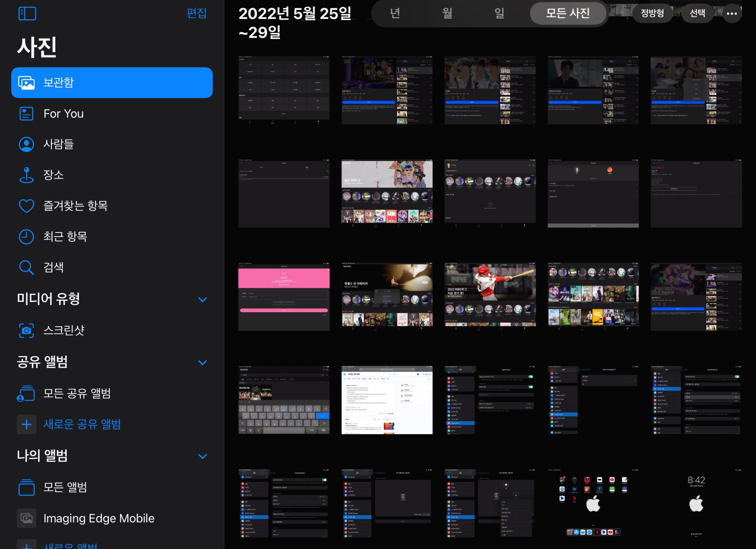756x549 pixels.
Task: Open the three-dot more options button
Action: [732, 14]
